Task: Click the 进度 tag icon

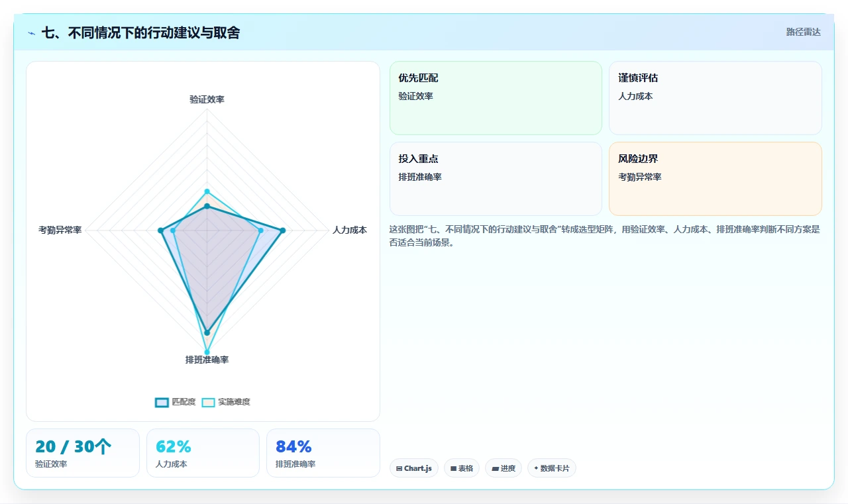Action: (x=495, y=468)
